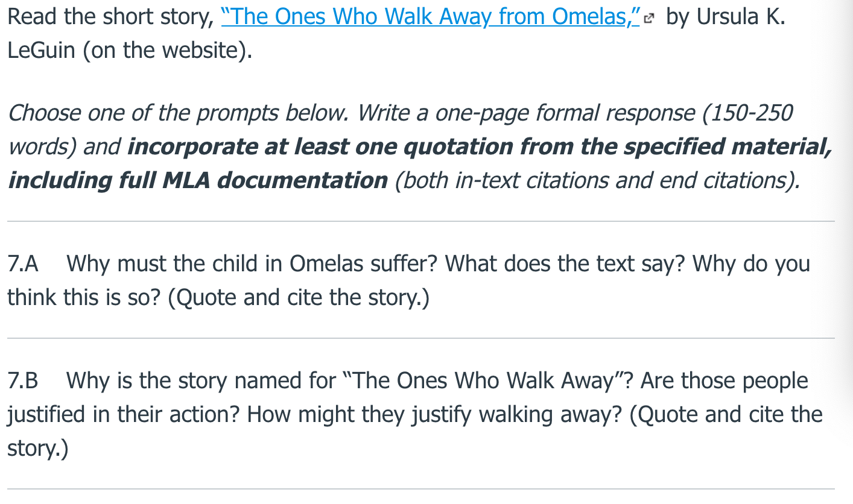
Task: Click the divider line above prompt 7.A
Action: pyautogui.click(x=421, y=221)
